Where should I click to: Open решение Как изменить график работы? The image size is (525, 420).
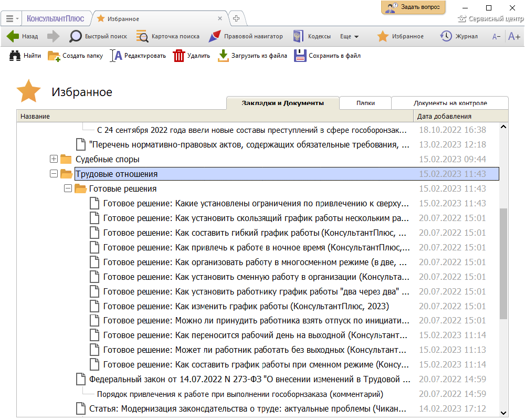click(x=246, y=307)
